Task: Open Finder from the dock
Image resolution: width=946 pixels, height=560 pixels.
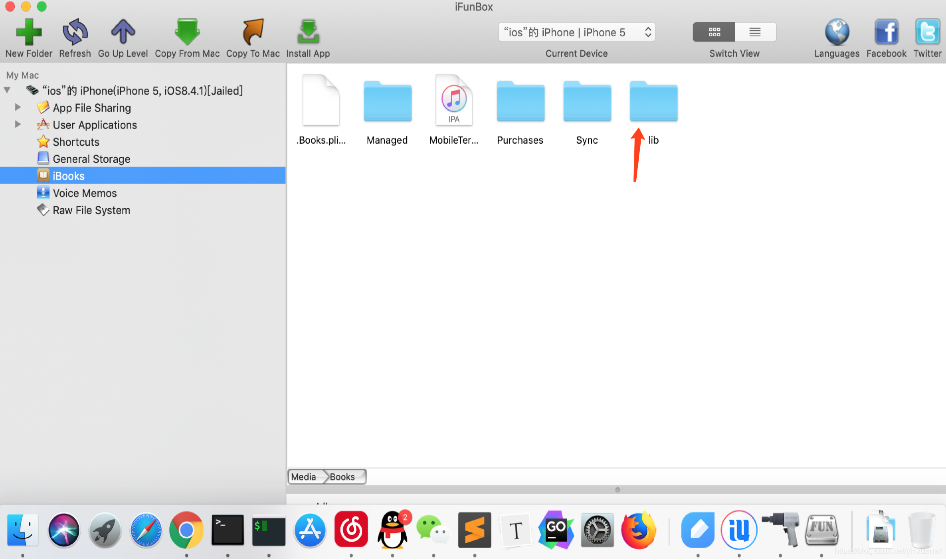Action: (23, 530)
